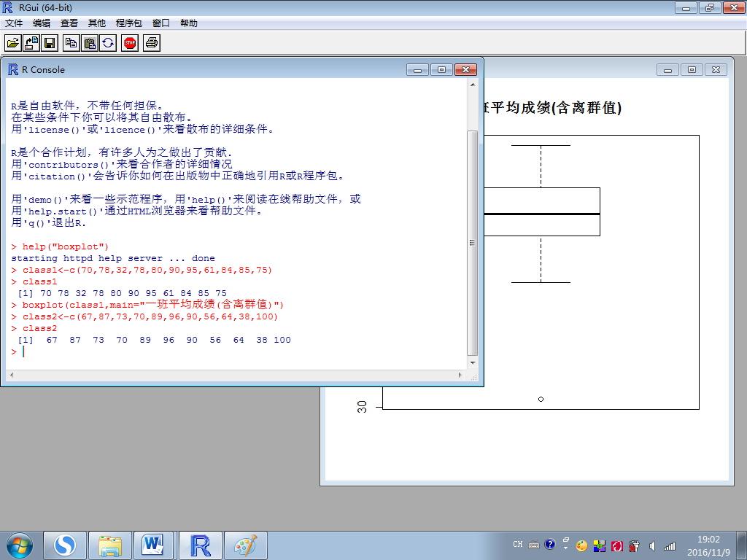Click the red circular tray icon
The width and height of the screenshot is (747, 560).
coord(617,546)
